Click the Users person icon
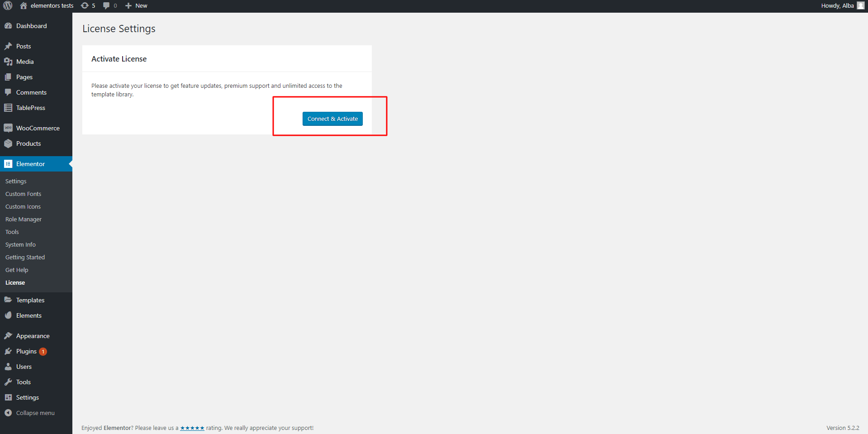868x434 pixels. (8, 367)
